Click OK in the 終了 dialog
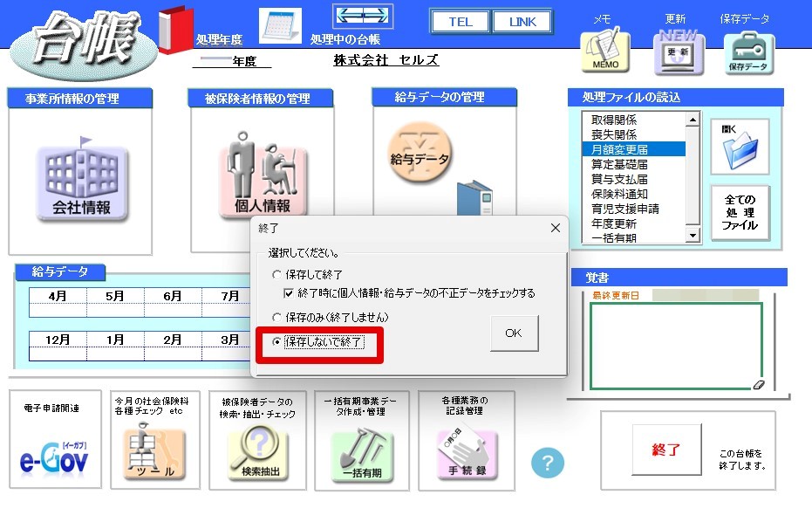 [x=514, y=333]
